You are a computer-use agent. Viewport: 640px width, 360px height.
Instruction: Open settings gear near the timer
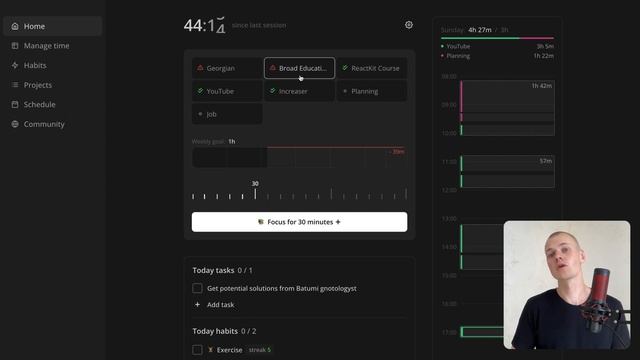[x=409, y=25]
